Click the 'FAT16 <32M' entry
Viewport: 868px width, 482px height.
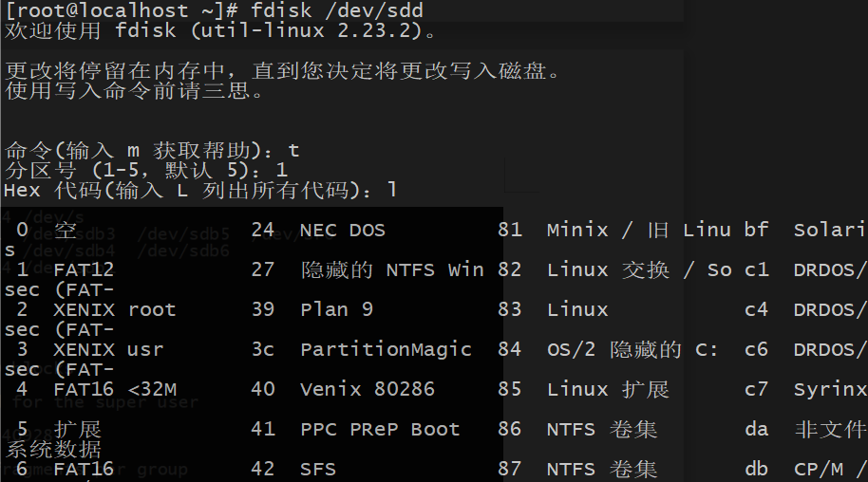tap(115, 389)
